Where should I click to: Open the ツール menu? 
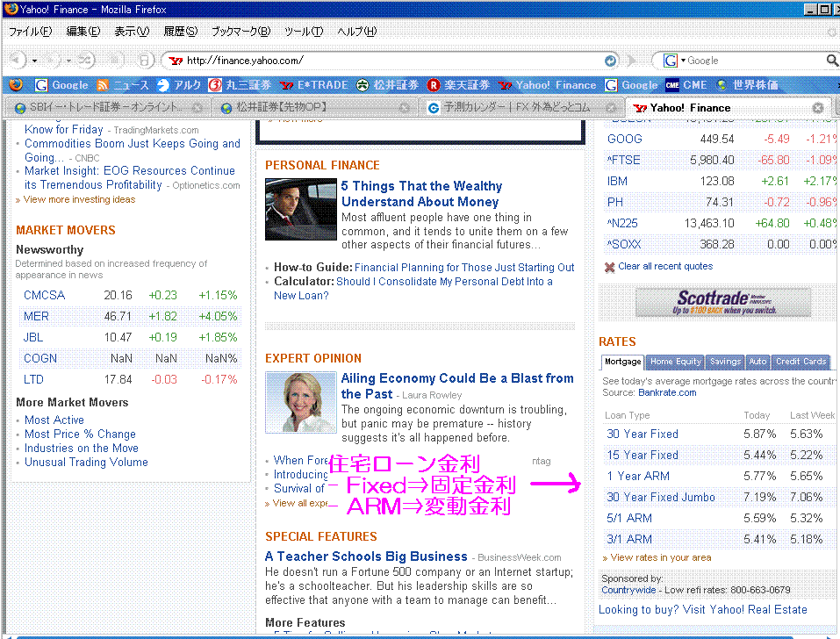click(x=304, y=32)
